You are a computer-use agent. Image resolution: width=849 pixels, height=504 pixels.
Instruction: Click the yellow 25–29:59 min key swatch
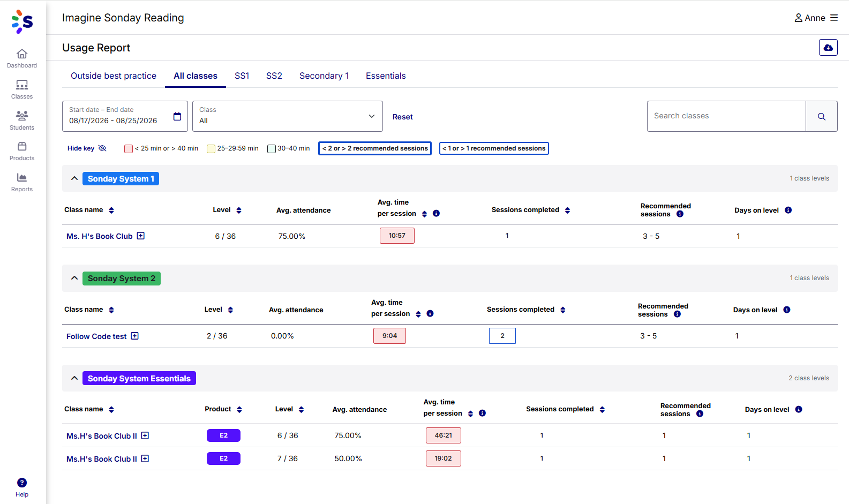pos(211,149)
